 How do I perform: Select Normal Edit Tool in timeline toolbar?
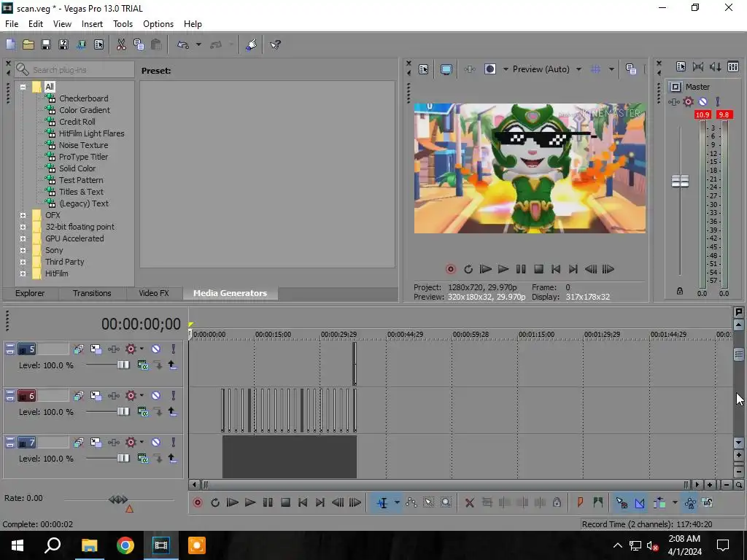(382, 503)
